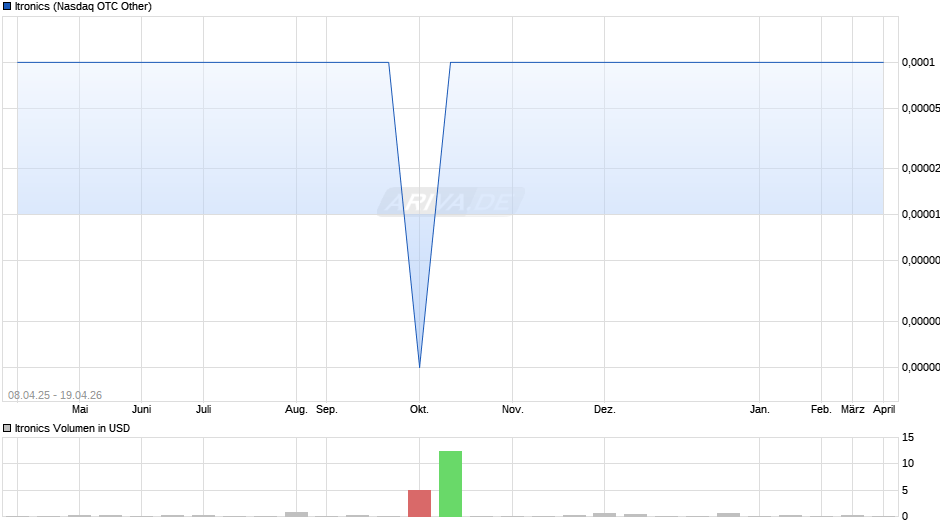Click the 'März' month label

coord(852,410)
